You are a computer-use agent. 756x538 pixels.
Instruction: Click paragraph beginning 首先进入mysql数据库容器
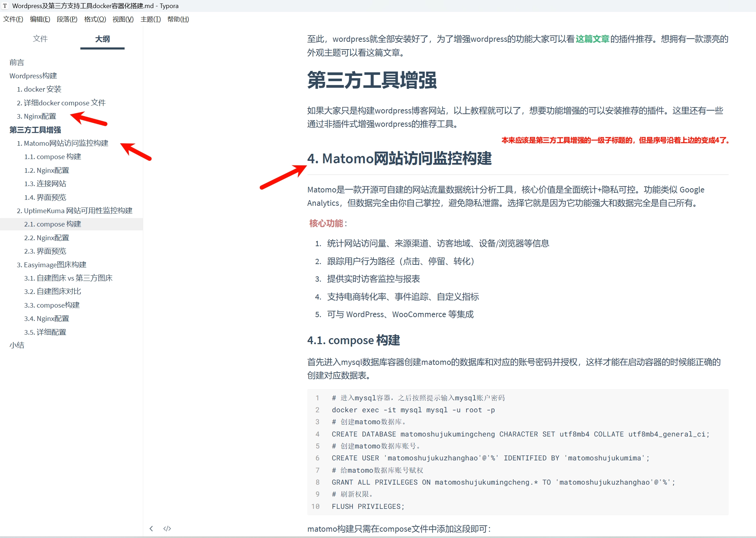tap(514, 369)
